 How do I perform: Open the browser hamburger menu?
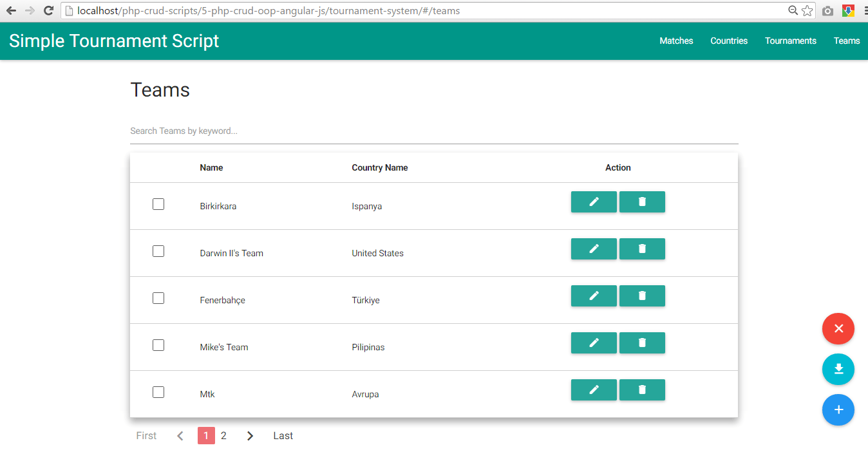pyautogui.click(x=864, y=11)
